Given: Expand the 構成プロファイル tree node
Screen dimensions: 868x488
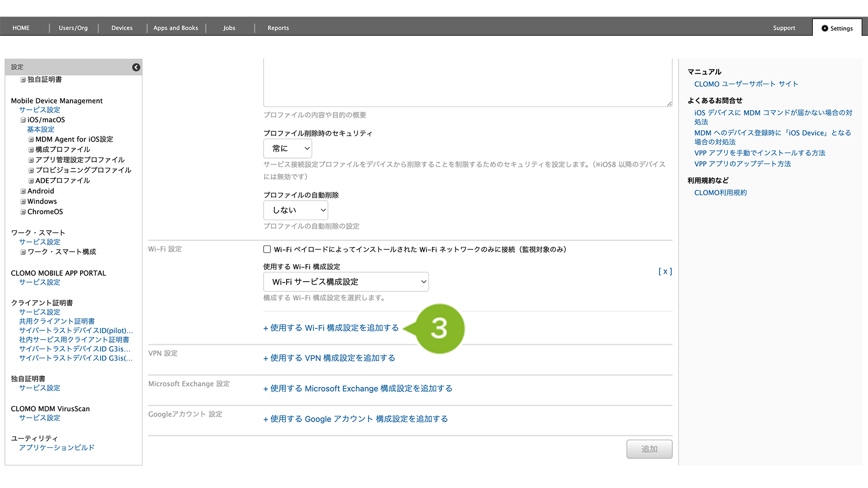Looking at the screenshot, I should point(31,150).
